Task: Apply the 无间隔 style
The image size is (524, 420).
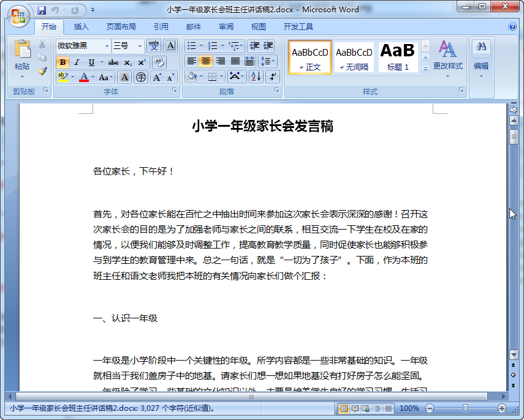Action: [x=354, y=57]
